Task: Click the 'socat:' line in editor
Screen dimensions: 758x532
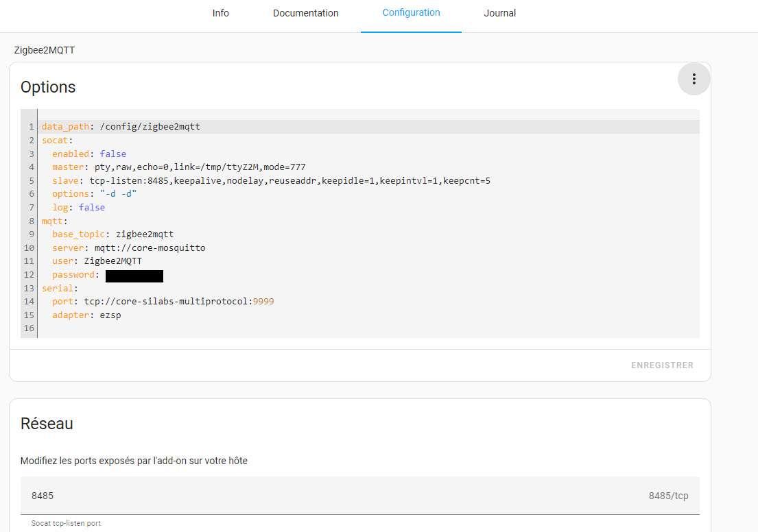Action: pos(57,140)
